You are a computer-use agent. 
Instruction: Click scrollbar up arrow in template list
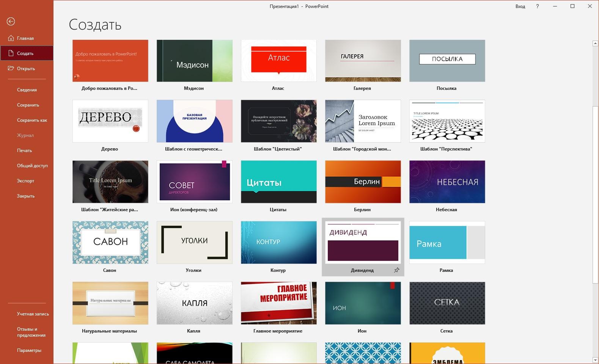pyautogui.click(x=595, y=44)
